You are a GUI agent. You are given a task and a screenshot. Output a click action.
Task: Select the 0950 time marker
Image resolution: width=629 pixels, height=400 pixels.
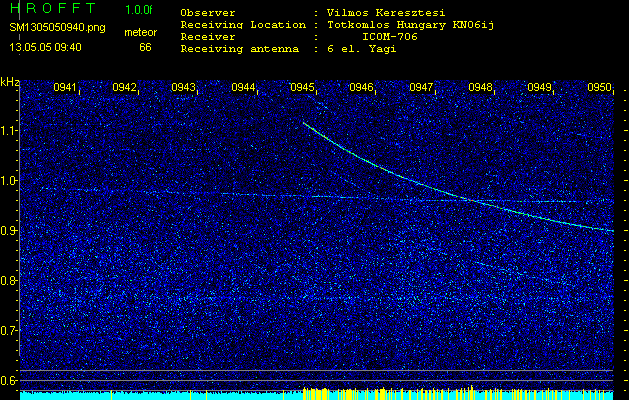pos(599,88)
